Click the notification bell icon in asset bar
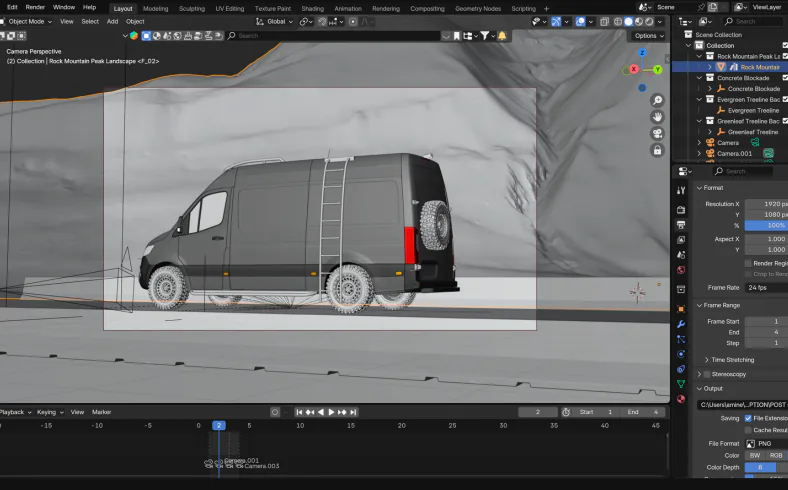Image resolution: width=788 pixels, height=490 pixels. point(502,36)
